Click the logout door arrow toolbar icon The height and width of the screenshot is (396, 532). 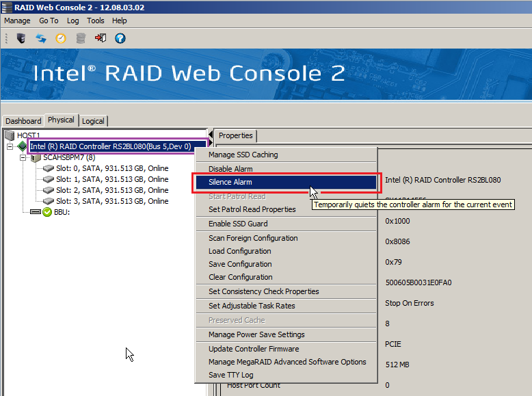[x=101, y=38]
